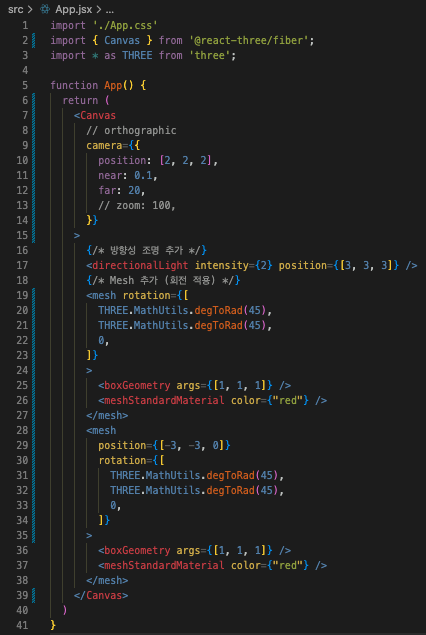Click the "App" function name on line 5

(113, 85)
